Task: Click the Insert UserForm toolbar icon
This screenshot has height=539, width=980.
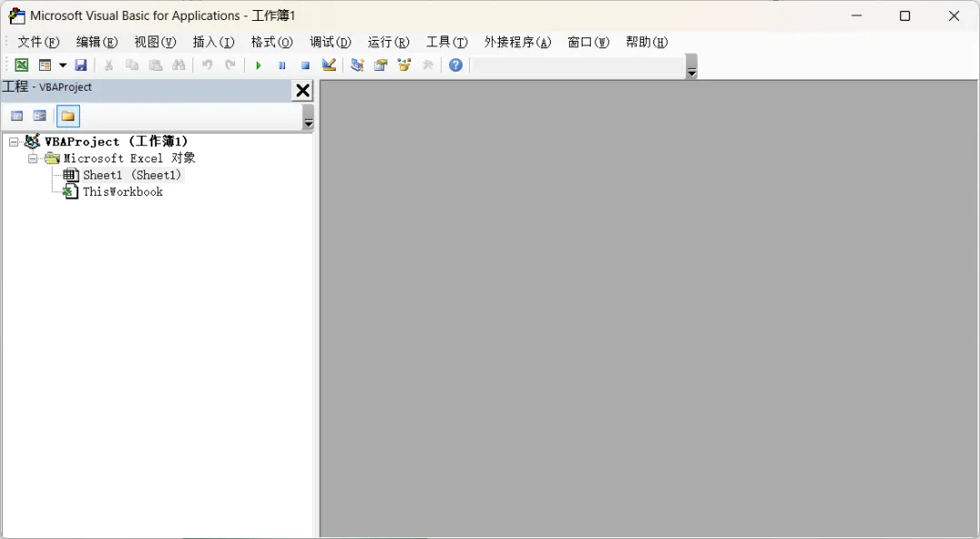Action: click(44, 65)
